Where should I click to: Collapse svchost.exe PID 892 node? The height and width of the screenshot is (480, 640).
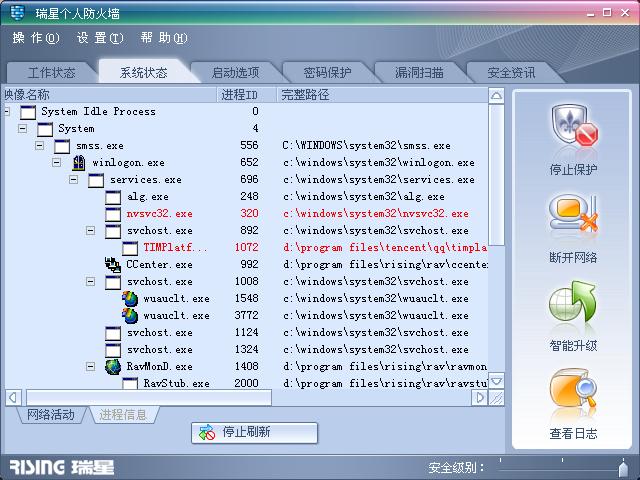pyautogui.click(x=91, y=231)
